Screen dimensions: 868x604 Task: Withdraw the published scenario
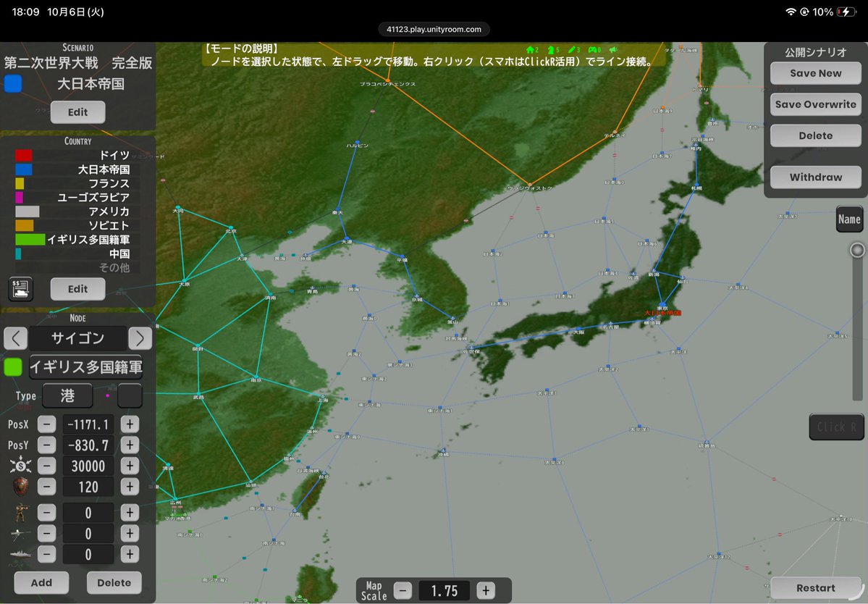[x=815, y=177]
